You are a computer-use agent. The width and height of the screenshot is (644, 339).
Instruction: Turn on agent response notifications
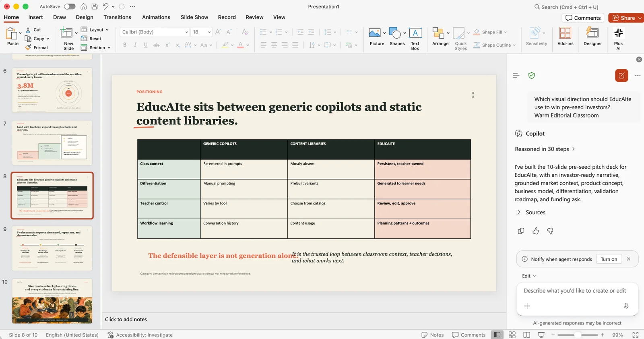609,259
